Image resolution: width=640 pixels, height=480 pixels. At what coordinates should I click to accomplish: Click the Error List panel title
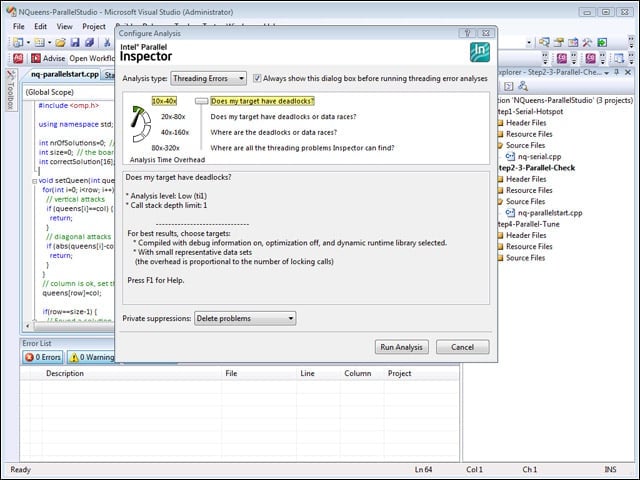pyautogui.click(x=37, y=343)
